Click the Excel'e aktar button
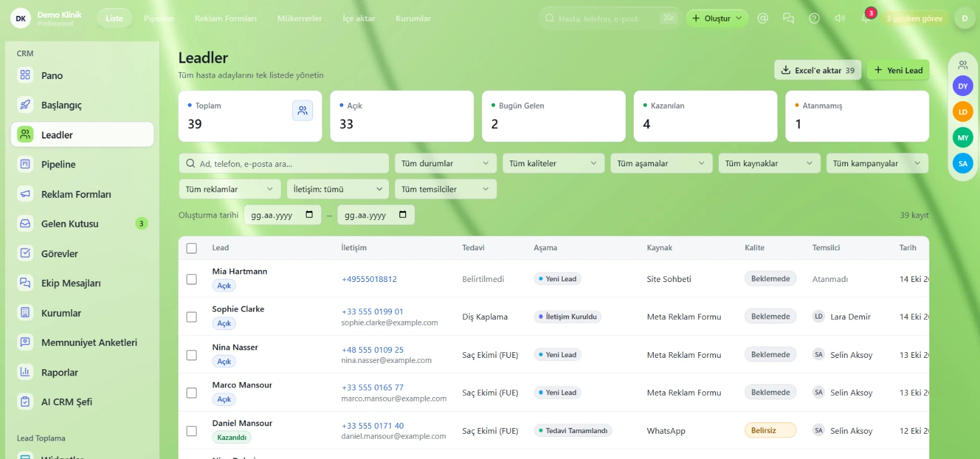Screen dimensions: 980x459 click(x=818, y=70)
